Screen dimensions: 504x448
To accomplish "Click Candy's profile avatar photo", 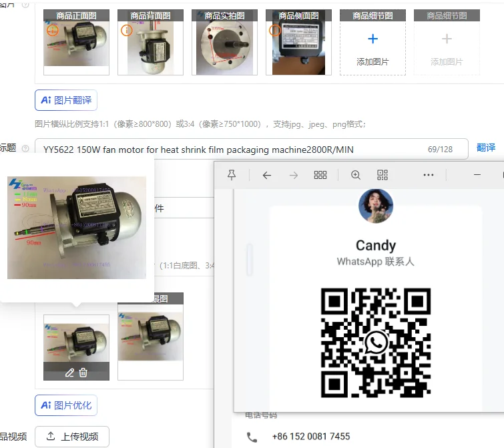I will pyautogui.click(x=376, y=206).
